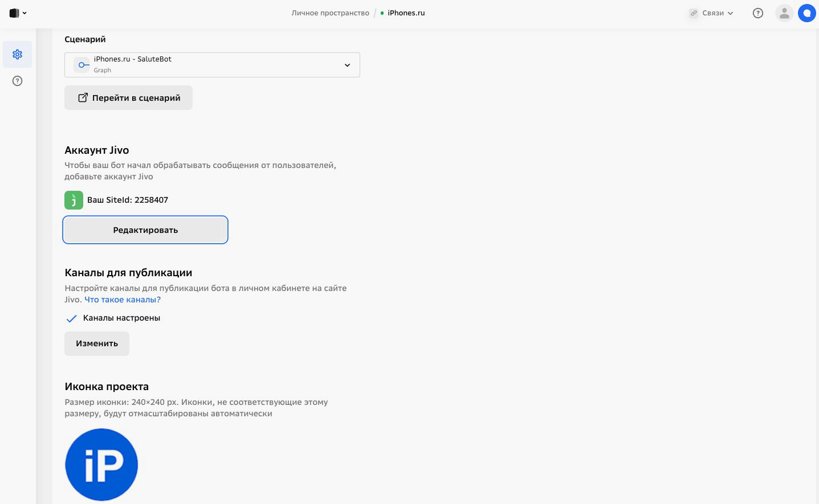Open the user profile avatar

(x=784, y=13)
